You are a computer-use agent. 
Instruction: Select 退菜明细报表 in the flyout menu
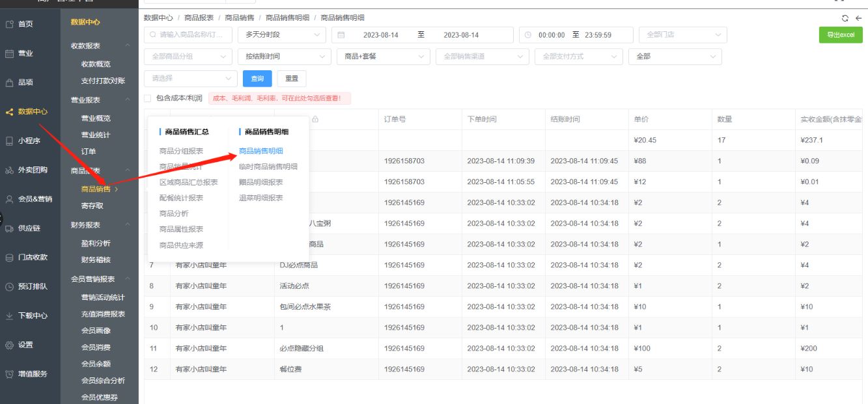261,198
